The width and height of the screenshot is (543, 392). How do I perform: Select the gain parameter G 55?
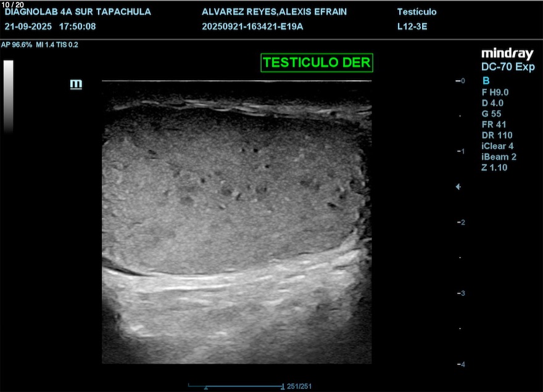(494, 113)
